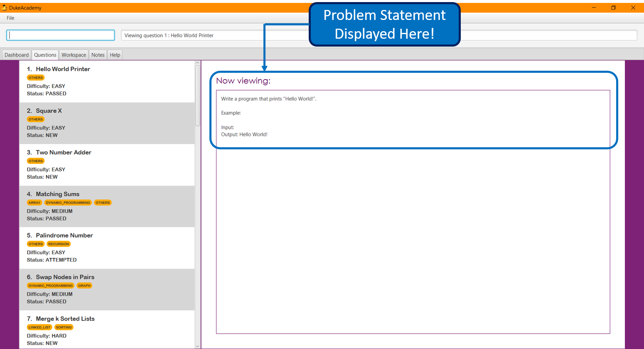Select question 1 Hello World Printer
The width and height of the screenshot is (644, 349).
pos(107,82)
